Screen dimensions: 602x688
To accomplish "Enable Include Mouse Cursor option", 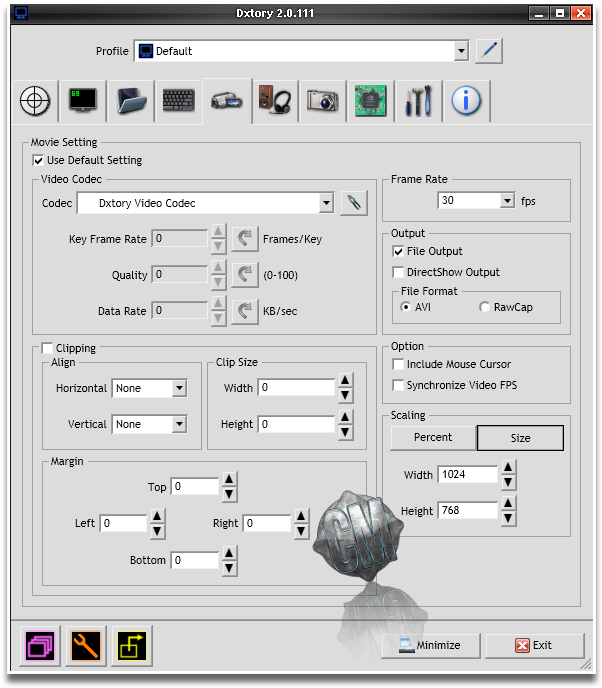I will [398, 364].
